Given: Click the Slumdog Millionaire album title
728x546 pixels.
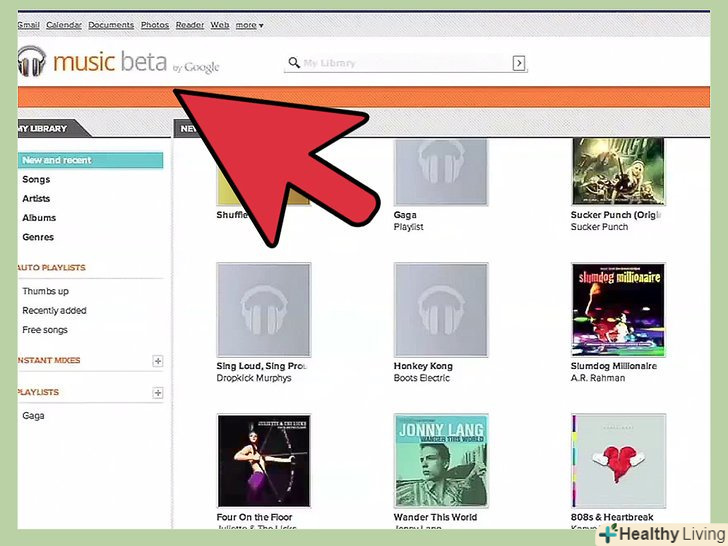Looking at the screenshot, I should (x=614, y=366).
